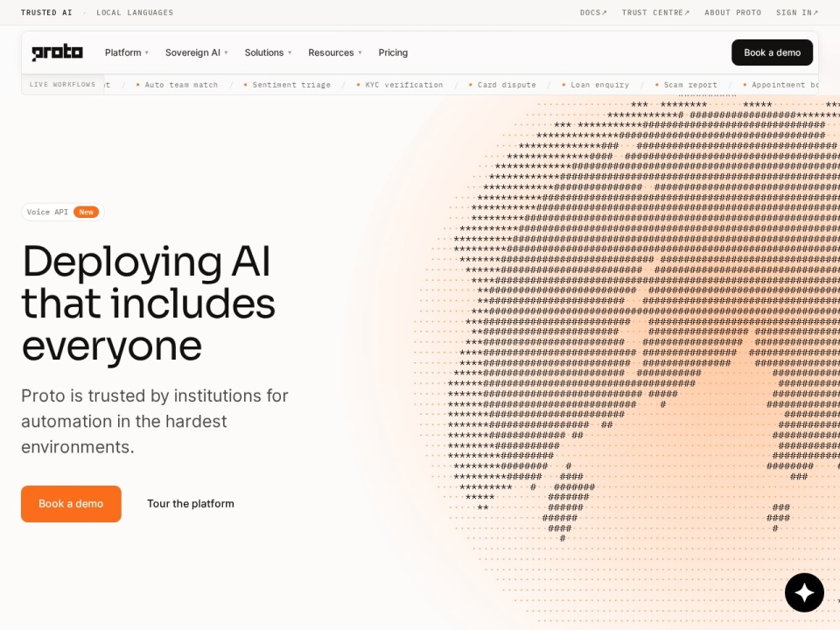
Task: Click the black Book a demo button
Action: 772,52
